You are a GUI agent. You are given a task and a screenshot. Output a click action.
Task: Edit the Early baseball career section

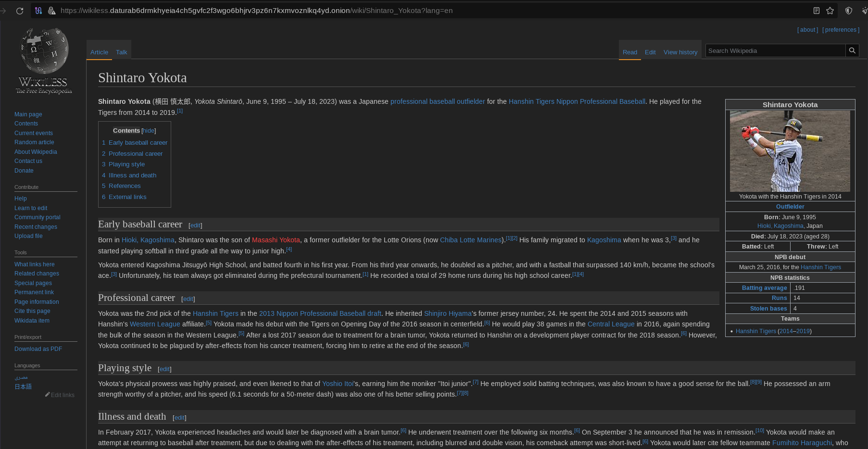click(x=195, y=225)
